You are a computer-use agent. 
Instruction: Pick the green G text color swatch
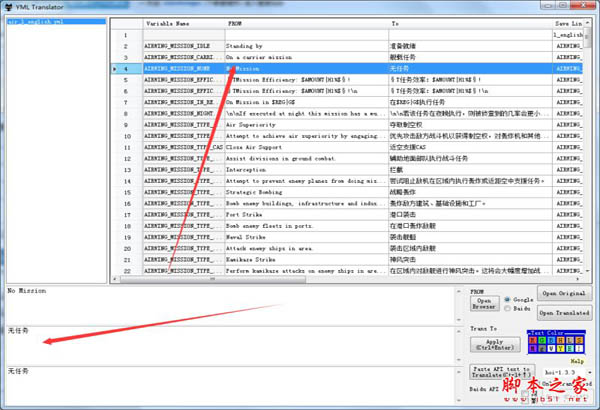click(x=542, y=340)
